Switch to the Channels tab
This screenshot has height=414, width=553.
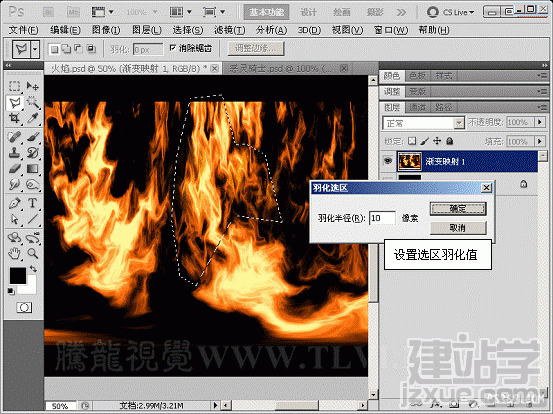417,107
